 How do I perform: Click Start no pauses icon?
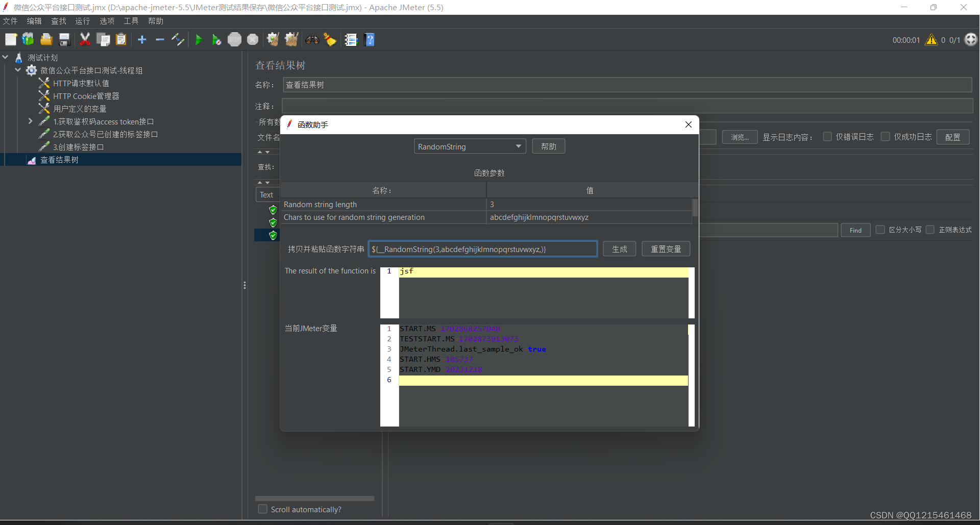tap(216, 39)
